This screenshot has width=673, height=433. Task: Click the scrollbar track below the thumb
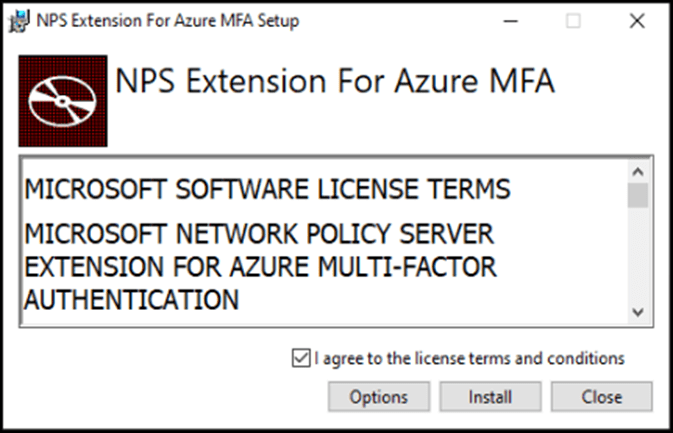(638, 255)
